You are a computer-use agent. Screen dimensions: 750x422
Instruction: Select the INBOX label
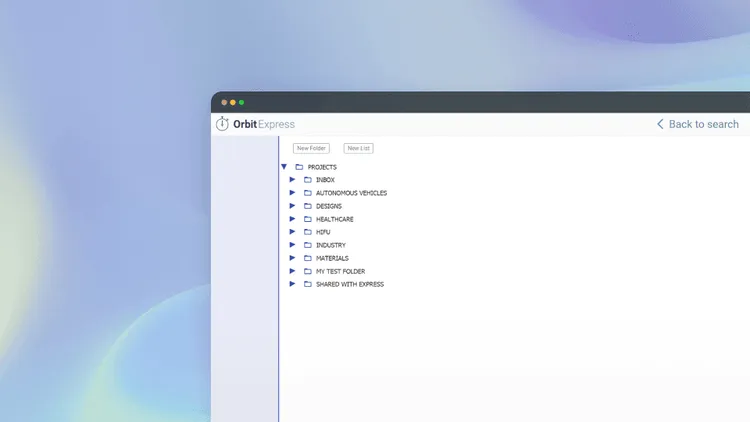point(325,180)
